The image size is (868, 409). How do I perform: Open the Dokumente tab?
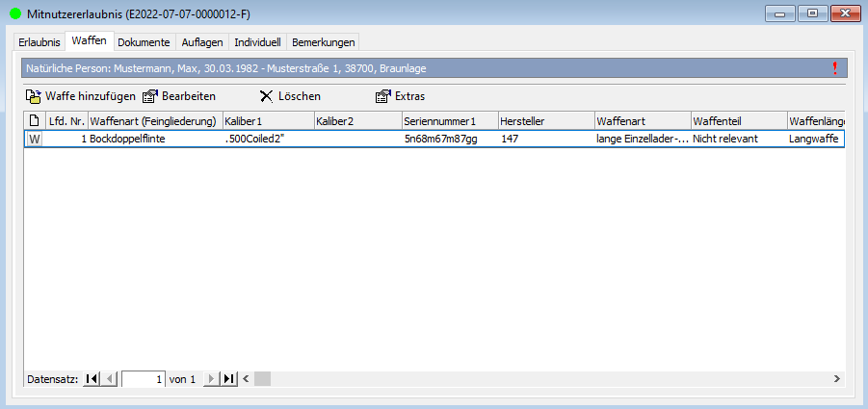coord(144,42)
